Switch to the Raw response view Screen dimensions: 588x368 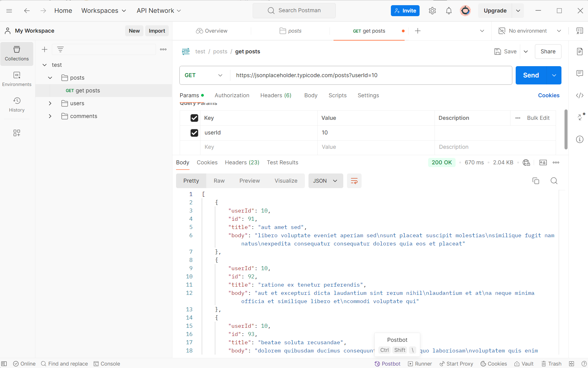(219, 181)
